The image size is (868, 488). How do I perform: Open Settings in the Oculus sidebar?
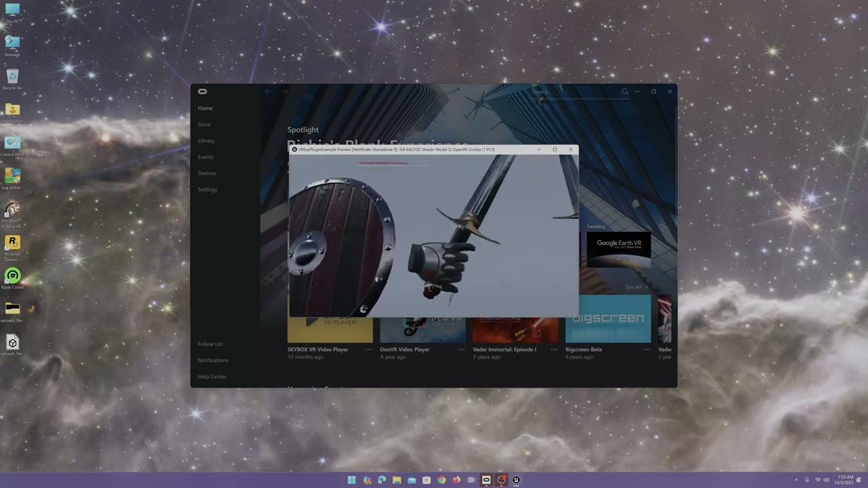click(x=208, y=190)
